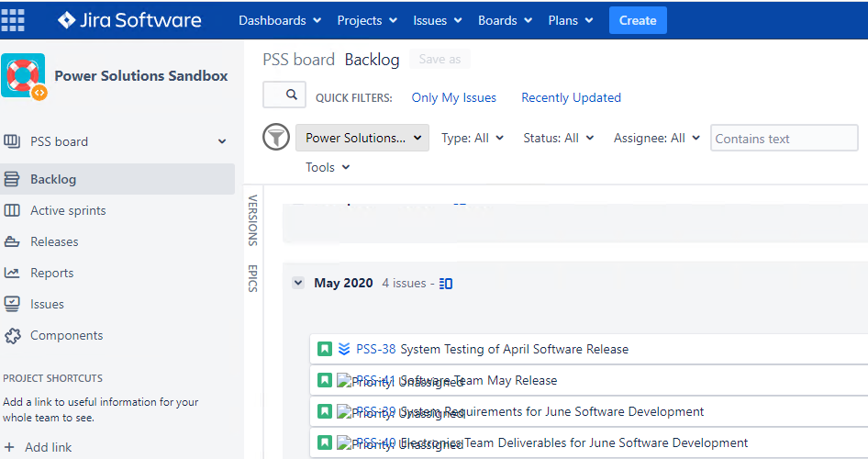
Task: Open the Dashboards menu
Action: click(x=280, y=20)
